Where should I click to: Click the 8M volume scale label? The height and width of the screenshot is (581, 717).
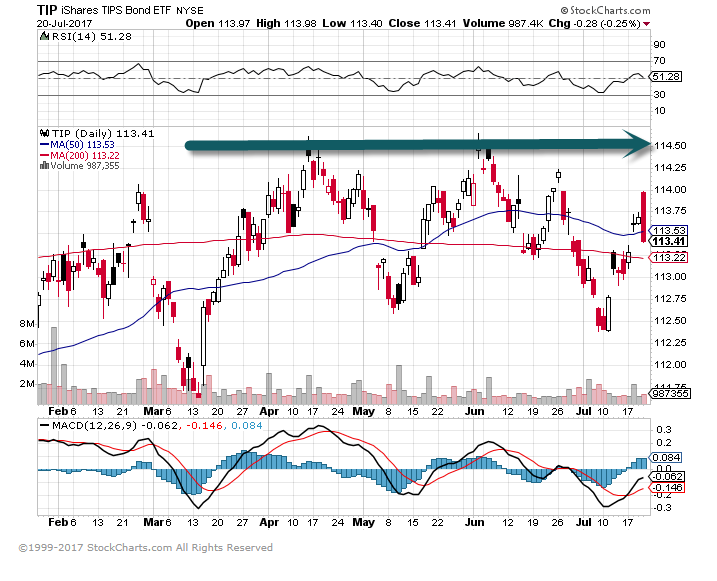[x=27, y=324]
